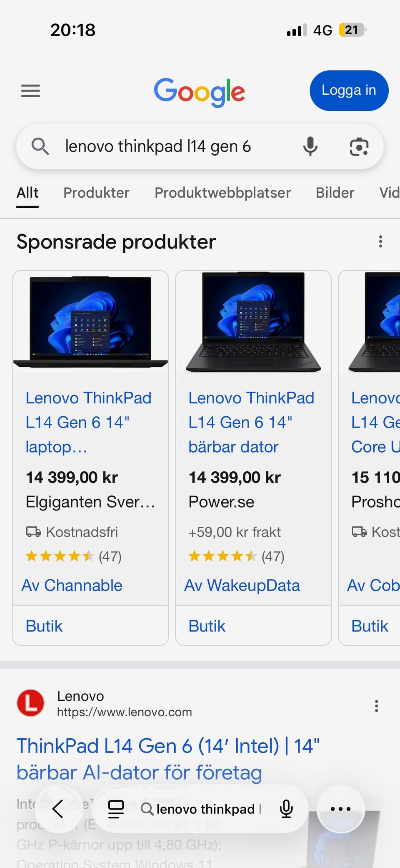Open options for Sponsrade produkter

click(380, 242)
